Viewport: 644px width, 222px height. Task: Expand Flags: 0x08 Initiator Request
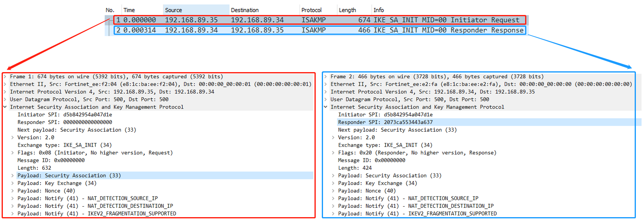click(13, 153)
